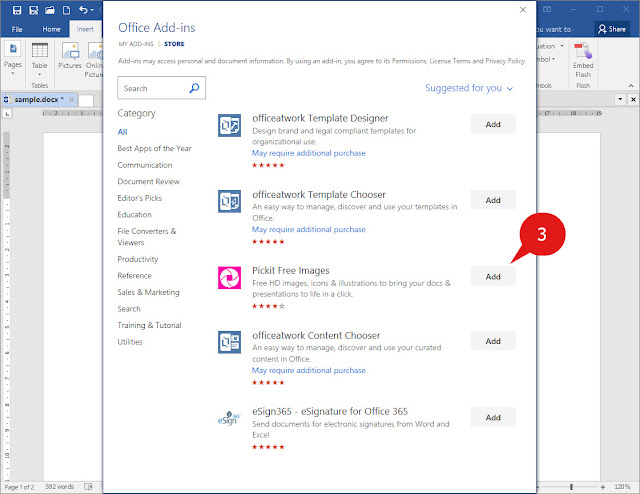Click the Word zoom slider handle
This screenshot has width=640, height=494.
[571, 487]
